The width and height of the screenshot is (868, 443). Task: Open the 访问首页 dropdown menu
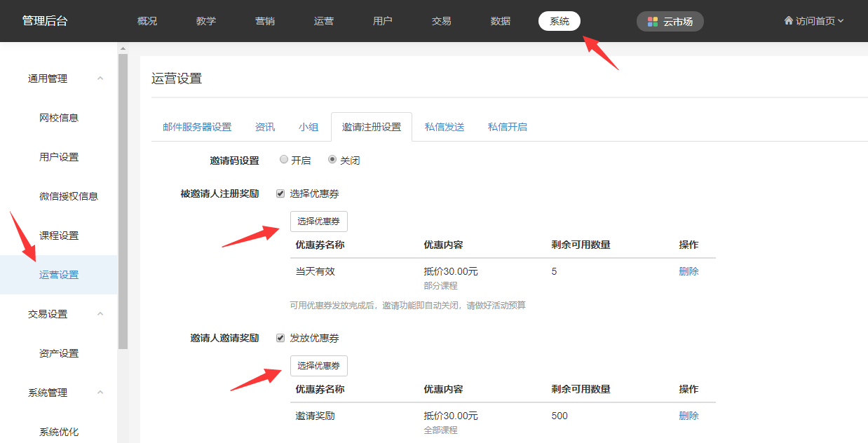point(814,21)
